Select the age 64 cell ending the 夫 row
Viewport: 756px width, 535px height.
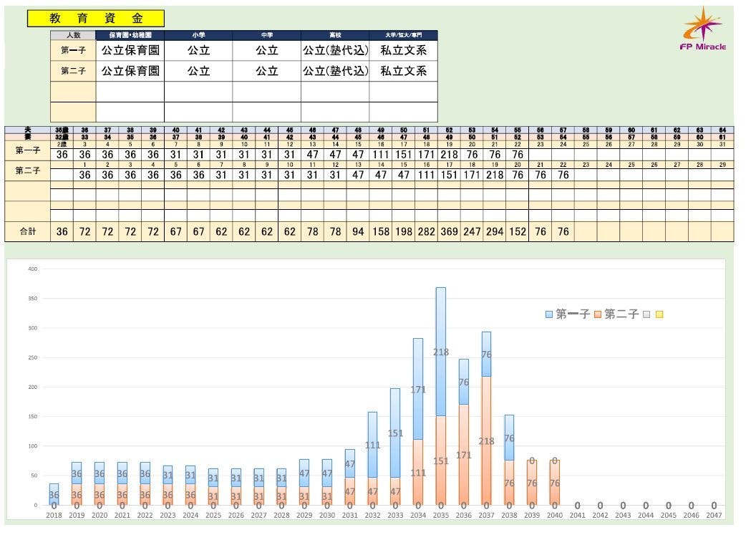[x=722, y=130]
